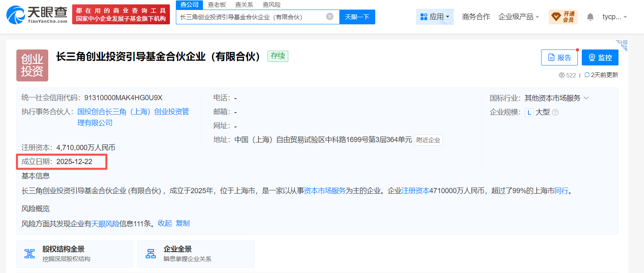Click the 天眼一下 search button
The image size is (644, 273).
pos(357,17)
